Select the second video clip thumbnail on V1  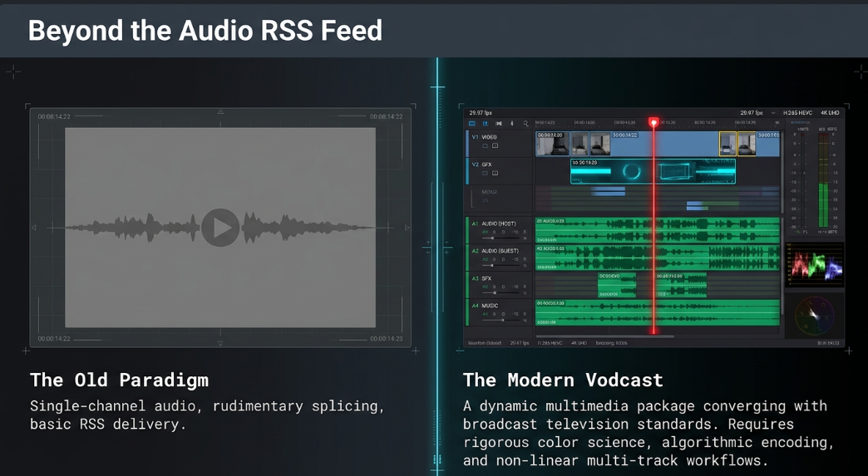579,143
